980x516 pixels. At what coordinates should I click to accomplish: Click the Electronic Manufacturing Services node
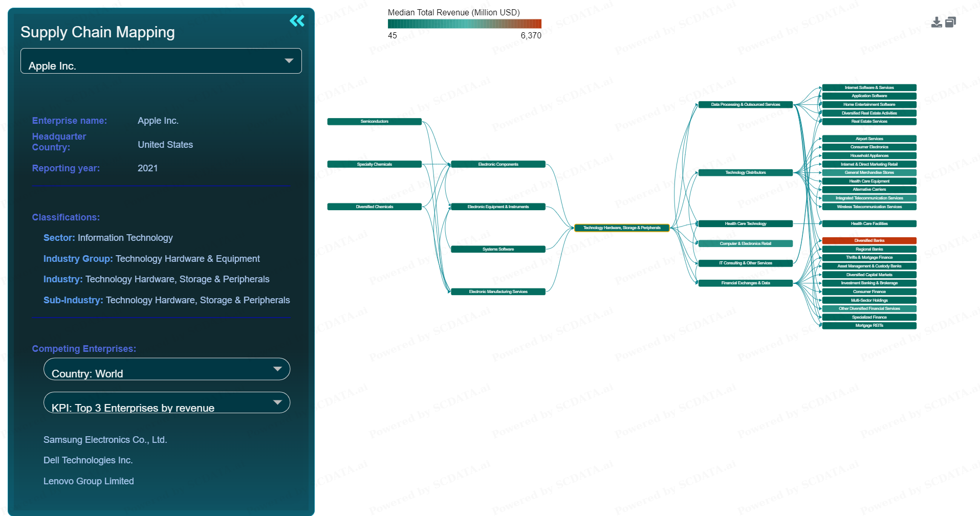[x=498, y=291]
